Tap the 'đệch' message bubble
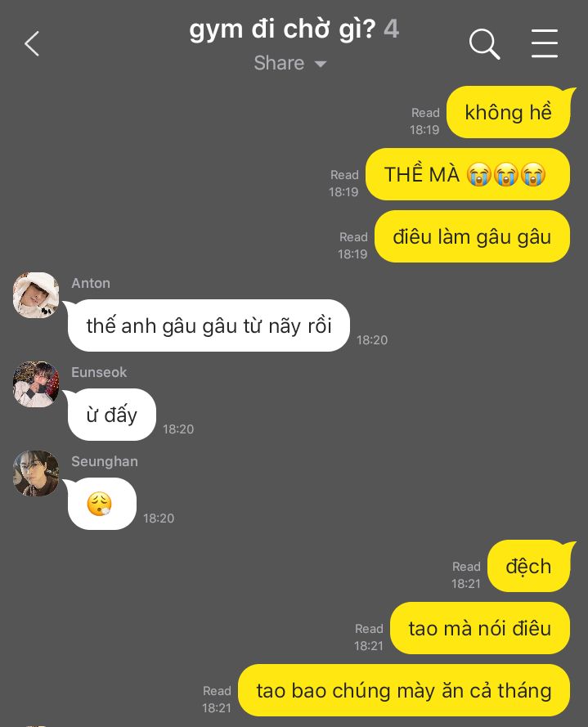Screen dimensions: 588x727 [x=528, y=566]
